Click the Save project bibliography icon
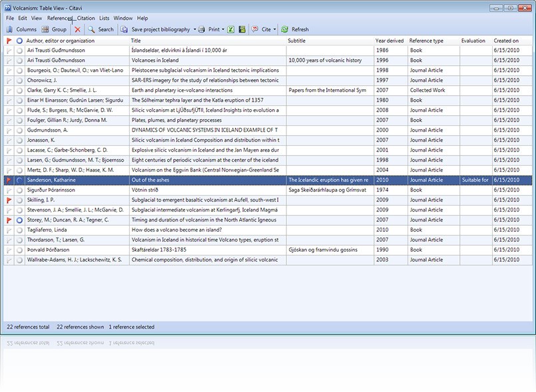Image resolution: width=536 pixels, height=392 pixels. (124, 29)
